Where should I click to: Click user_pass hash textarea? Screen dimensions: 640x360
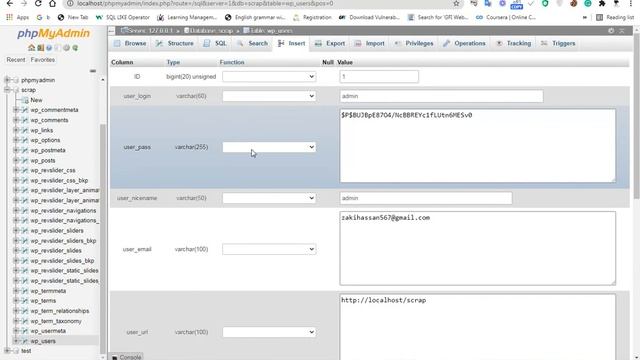[478, 145]
